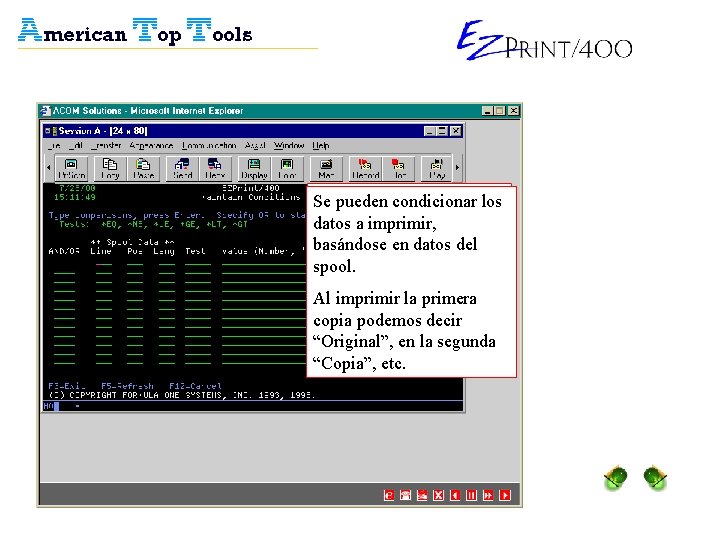Open the File menu in Session A

coord(54,146)
